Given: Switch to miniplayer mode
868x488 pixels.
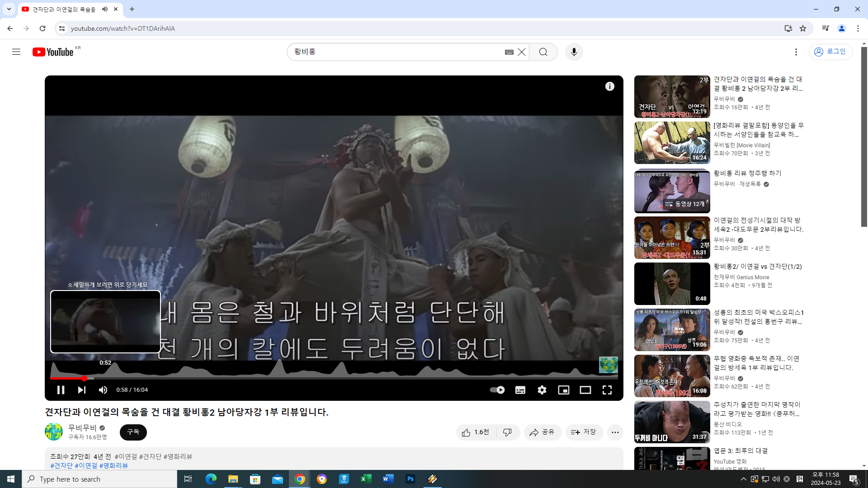Looking at the screenshot, I should coord(564,390).
